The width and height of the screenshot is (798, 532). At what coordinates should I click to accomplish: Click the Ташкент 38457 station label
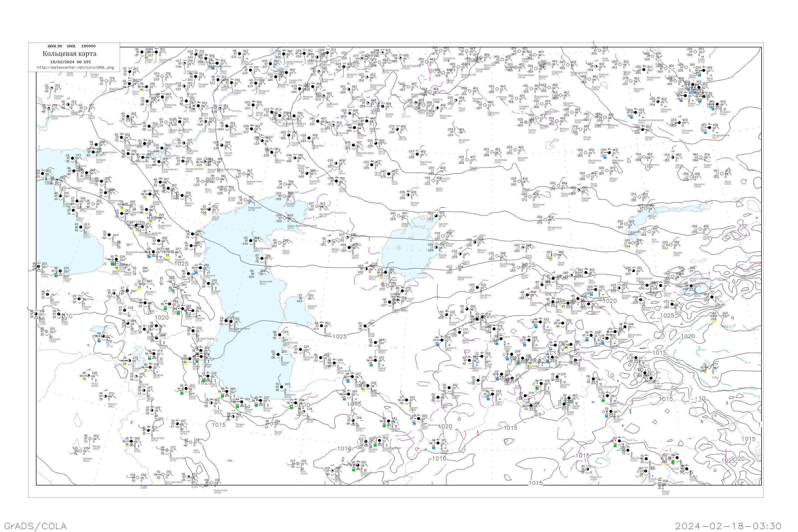[x=570, y=332]
